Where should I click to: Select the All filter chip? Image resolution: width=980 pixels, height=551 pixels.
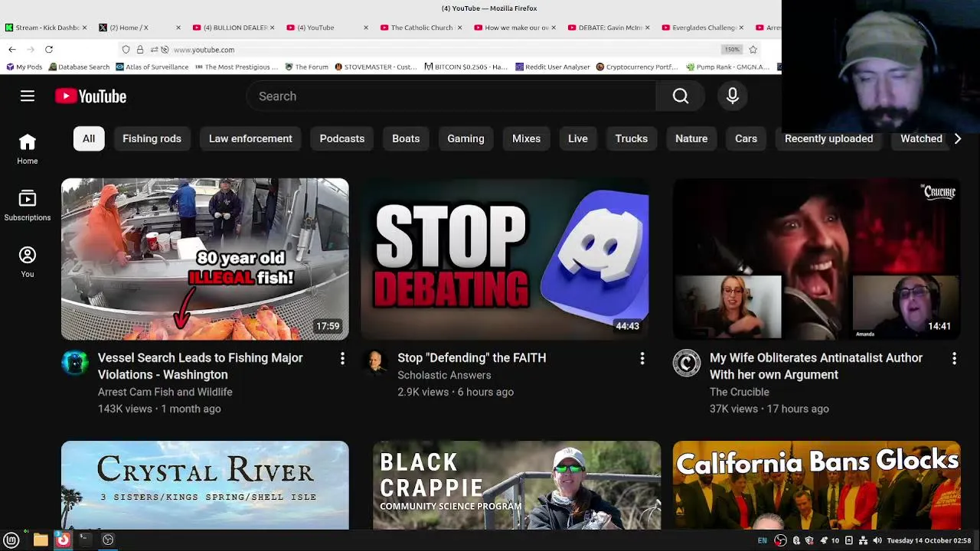pos(89,139)
